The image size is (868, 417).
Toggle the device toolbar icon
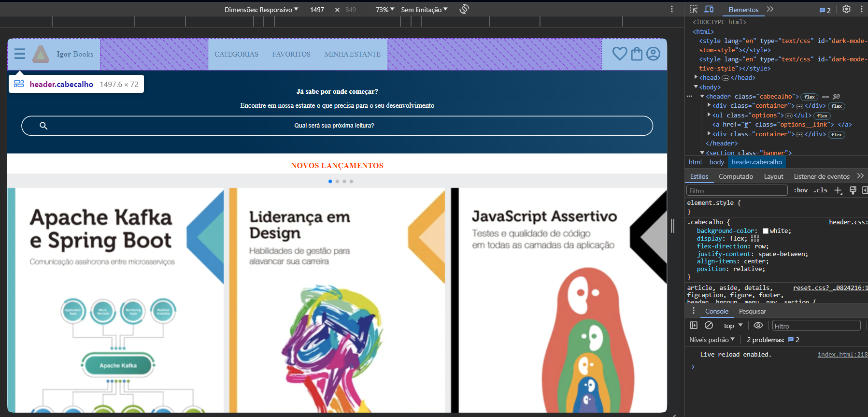[709, 9]
